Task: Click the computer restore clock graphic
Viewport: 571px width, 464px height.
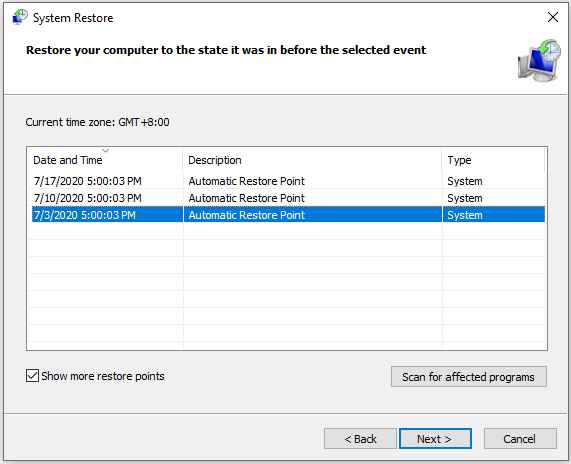Action: coord(540,60)
